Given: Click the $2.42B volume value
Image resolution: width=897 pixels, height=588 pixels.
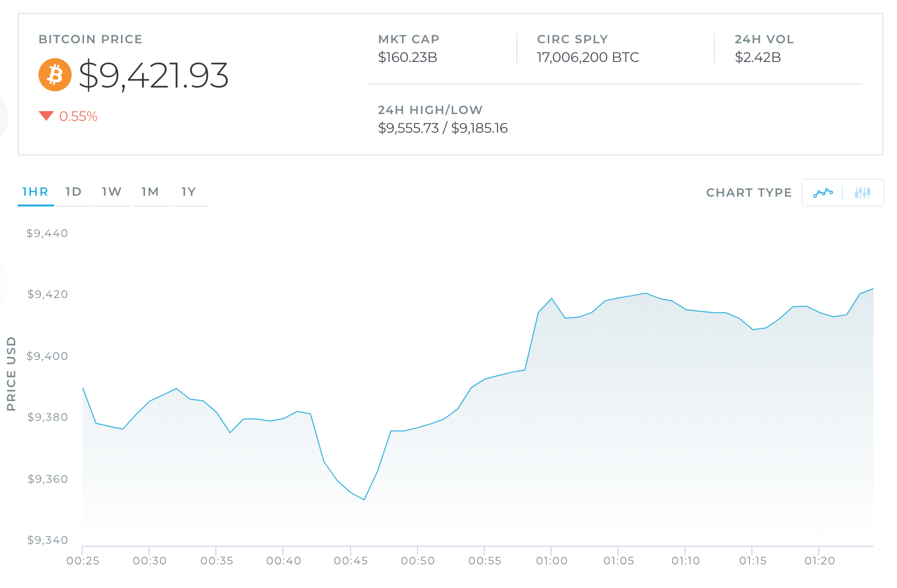Looking at the screenshot, I should pos(758,58).
